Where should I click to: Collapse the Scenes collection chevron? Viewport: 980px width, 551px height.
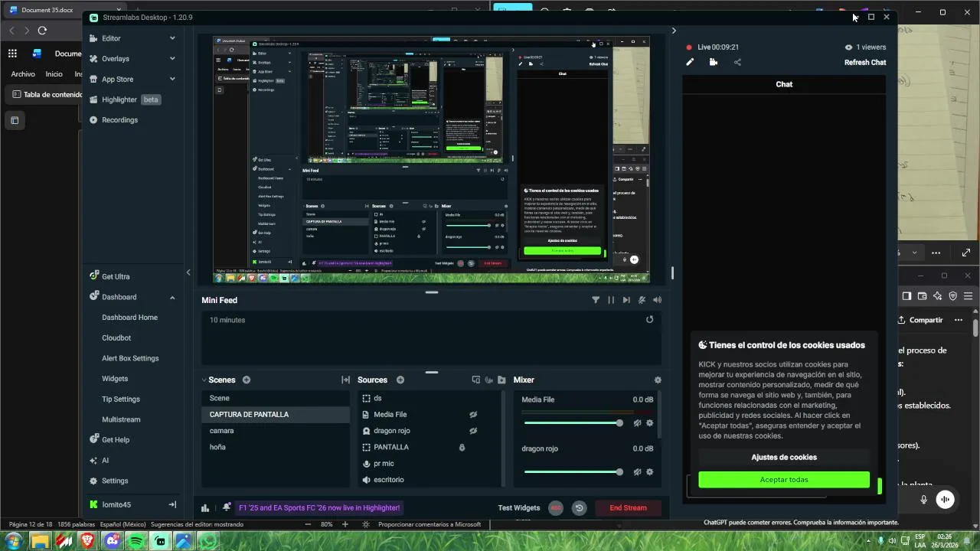[x=204, y=380]
